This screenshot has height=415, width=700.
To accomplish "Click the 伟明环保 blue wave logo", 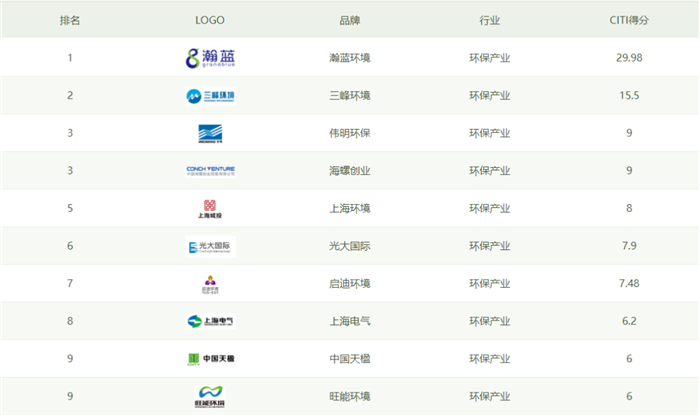I will [x=210, y=134].
